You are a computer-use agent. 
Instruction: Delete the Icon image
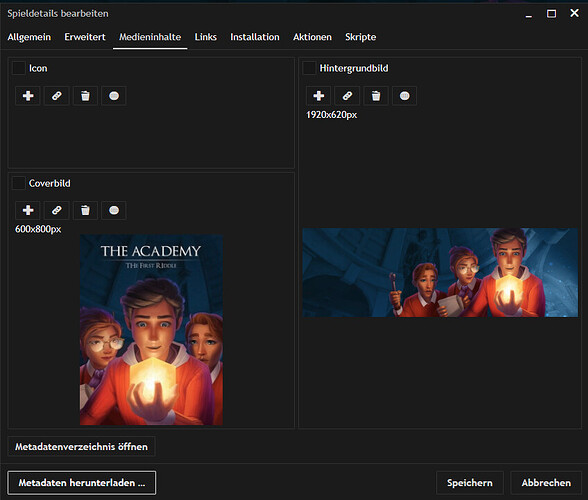click(86, 96)
